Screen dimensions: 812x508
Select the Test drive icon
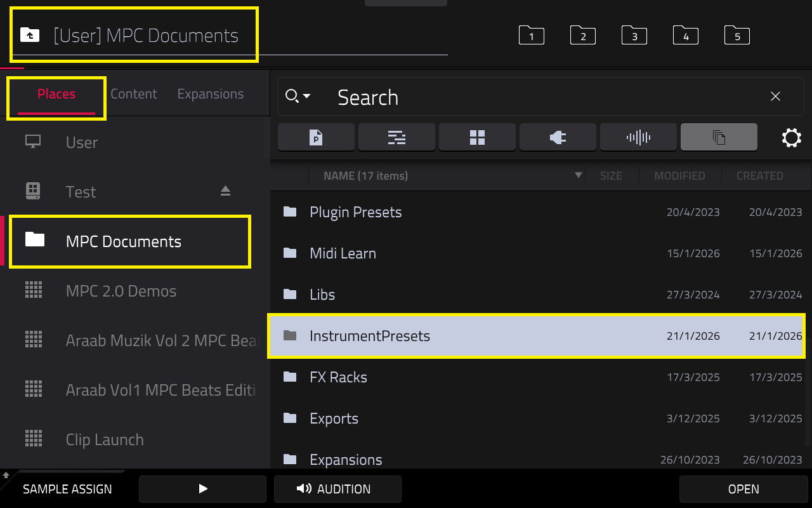[33, 190]
